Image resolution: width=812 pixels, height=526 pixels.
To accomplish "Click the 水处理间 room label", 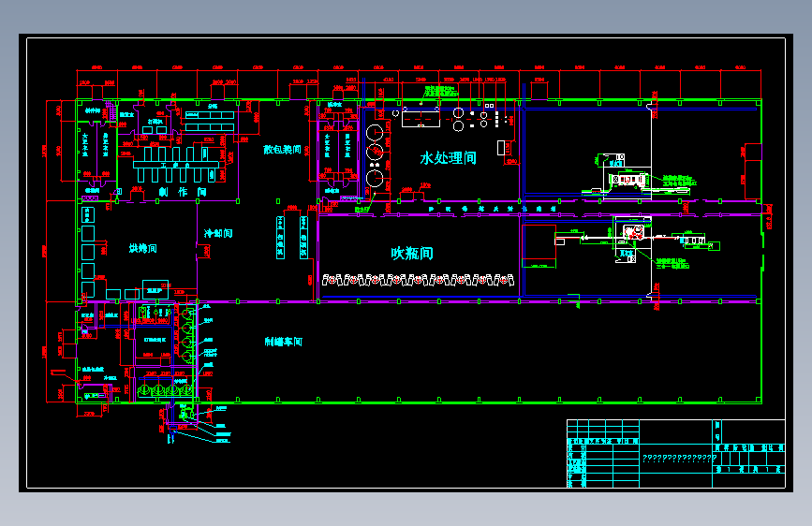I will [x=448, y=158].
